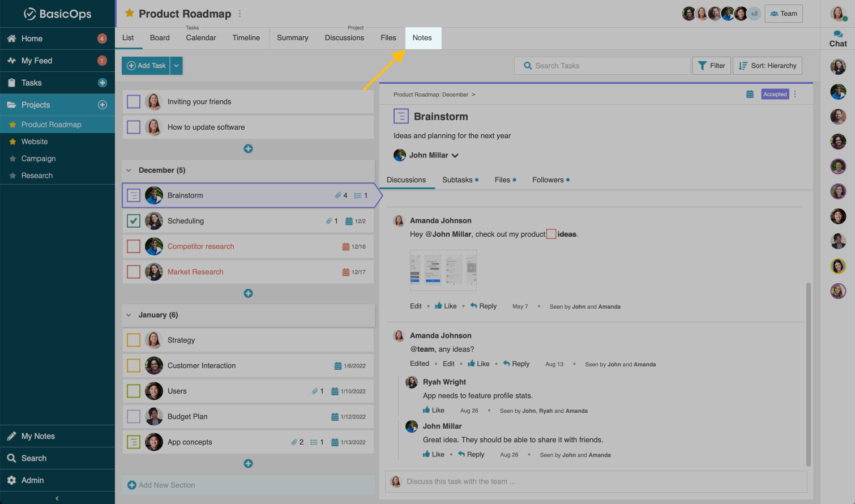Image resolution: width=855 pixels, height=504 pixels.
Task: Uncheck the completed Scheduling task checkbox
Action: point(134,221)
